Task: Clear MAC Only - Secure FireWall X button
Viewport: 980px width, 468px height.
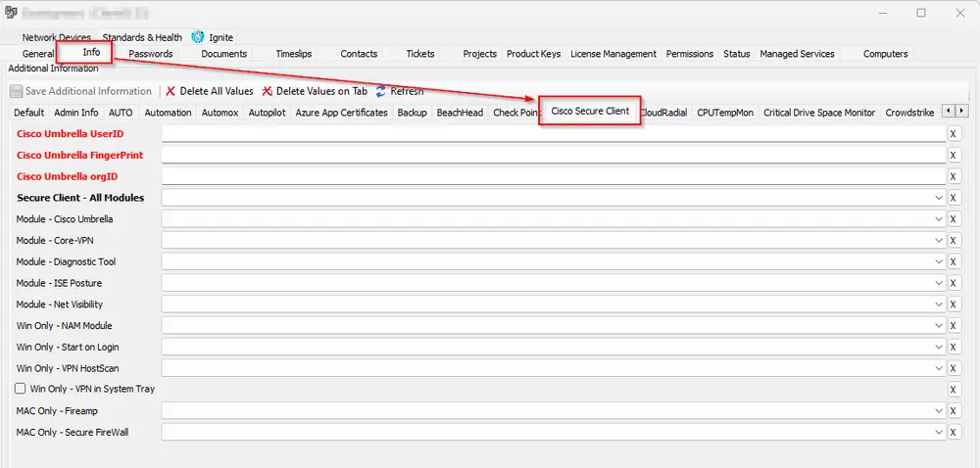Action: [x=954, y=432]
